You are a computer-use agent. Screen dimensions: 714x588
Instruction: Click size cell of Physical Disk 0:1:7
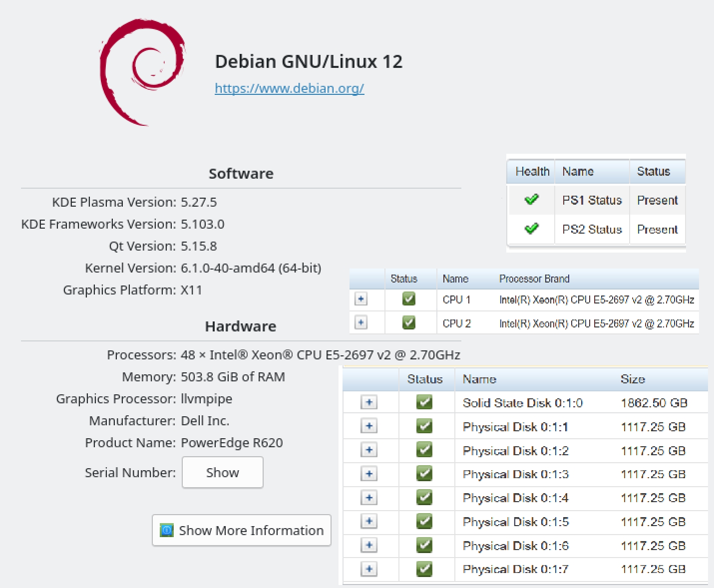click(653, 570)
